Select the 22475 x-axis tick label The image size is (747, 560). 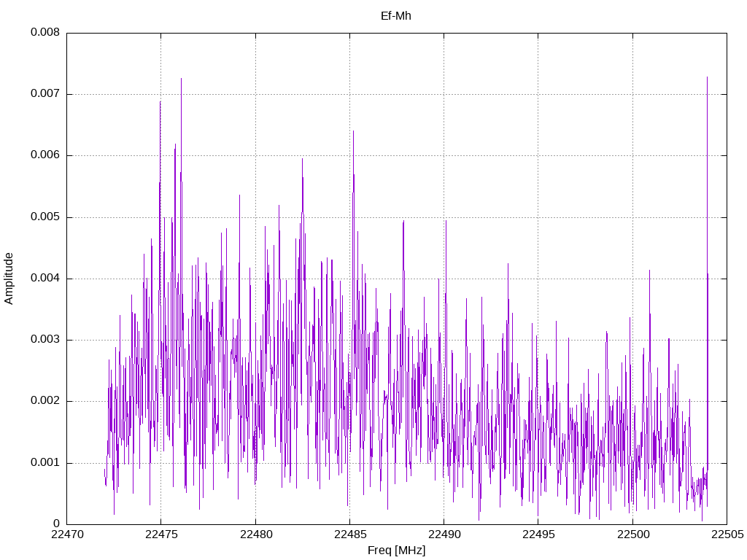161,534
